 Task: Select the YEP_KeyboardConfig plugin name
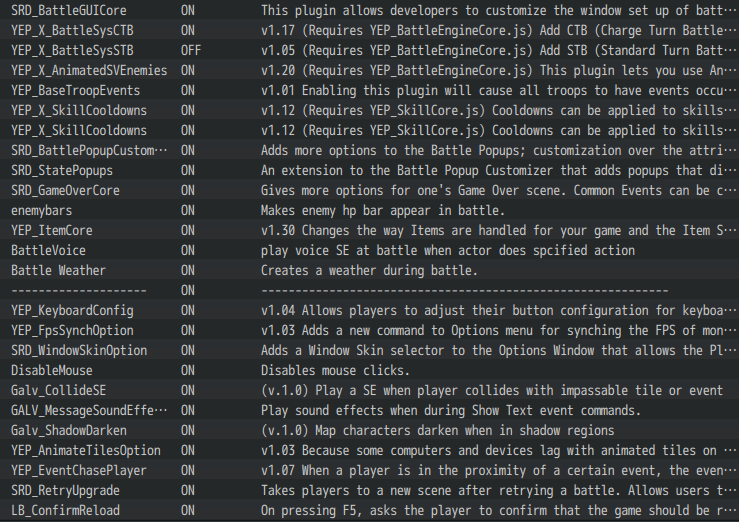tap(72, 310)
